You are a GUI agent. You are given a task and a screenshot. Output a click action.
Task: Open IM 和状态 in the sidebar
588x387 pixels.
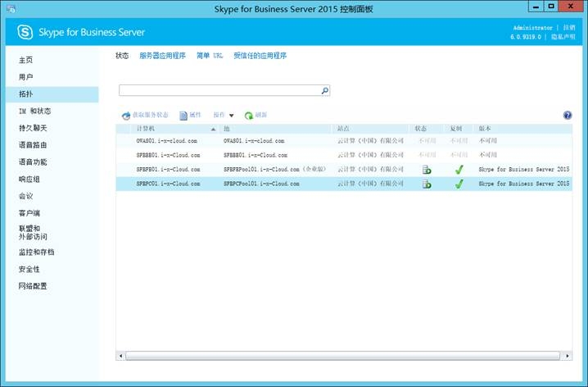[x=35, y=112]
